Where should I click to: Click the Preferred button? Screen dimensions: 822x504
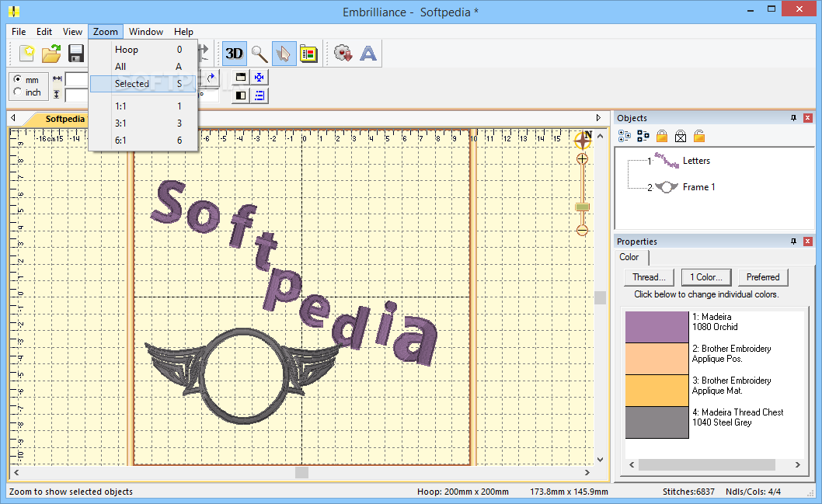pos(763,277)
